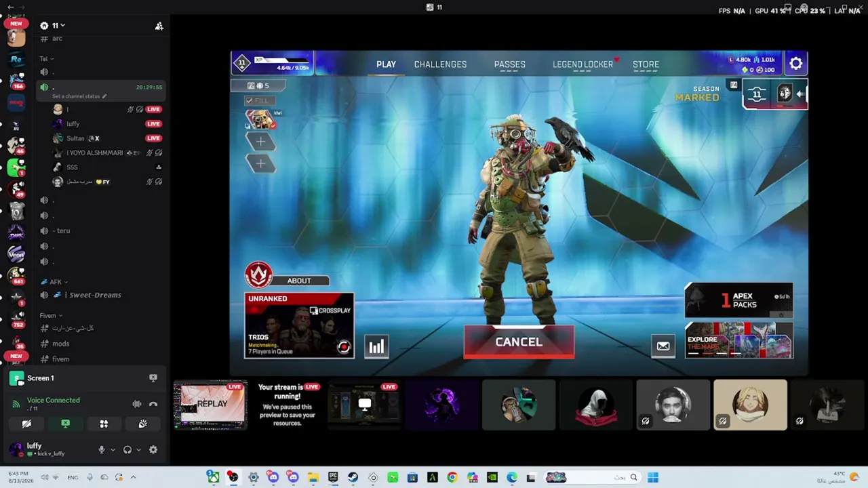Toggle the taskbar volume speaker icon
The height and width of the screenshot is (488, 868).
coord(45,477)
